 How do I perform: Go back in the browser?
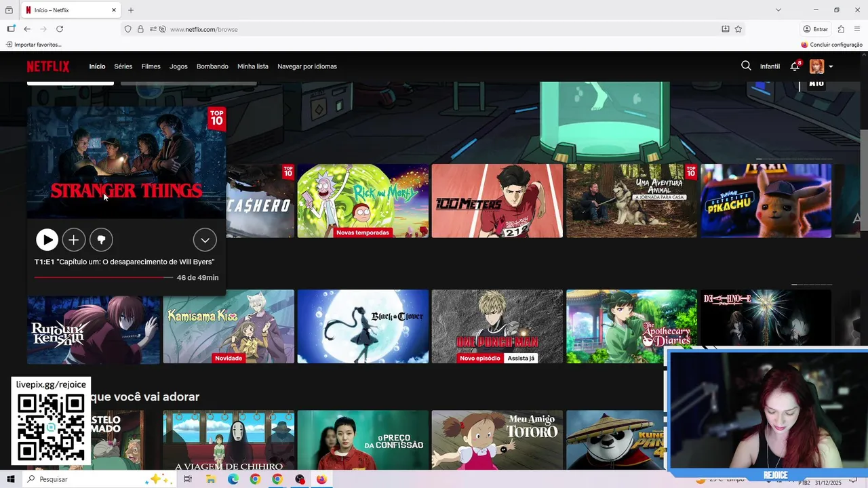(x=27, y=29)
